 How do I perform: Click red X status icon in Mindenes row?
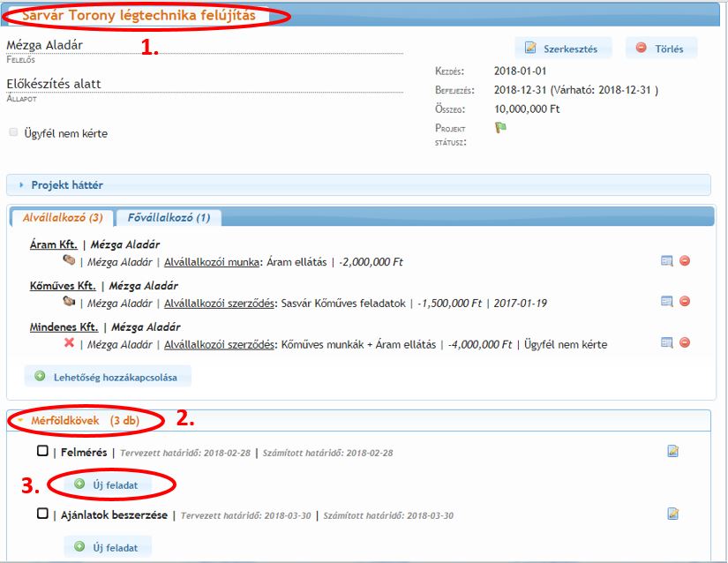point(69,343)
